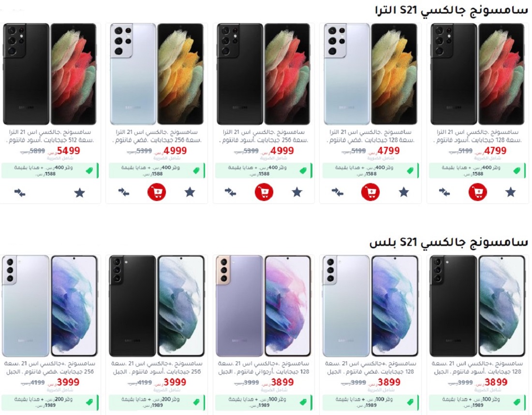Add the S21 Ultra 128GB black to cart
Image resolution: width=532 pixels, height=415 pixels.
[x=477, y=192]
